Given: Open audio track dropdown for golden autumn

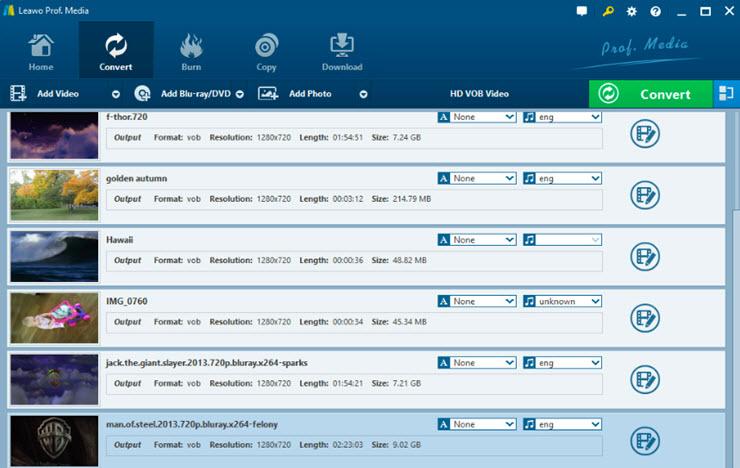Looking at the screenshot, I should point(562,178).
